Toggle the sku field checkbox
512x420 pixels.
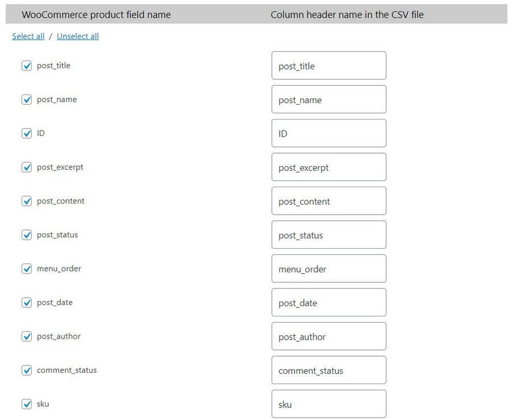pyautogui.click(x=27, y=404)
